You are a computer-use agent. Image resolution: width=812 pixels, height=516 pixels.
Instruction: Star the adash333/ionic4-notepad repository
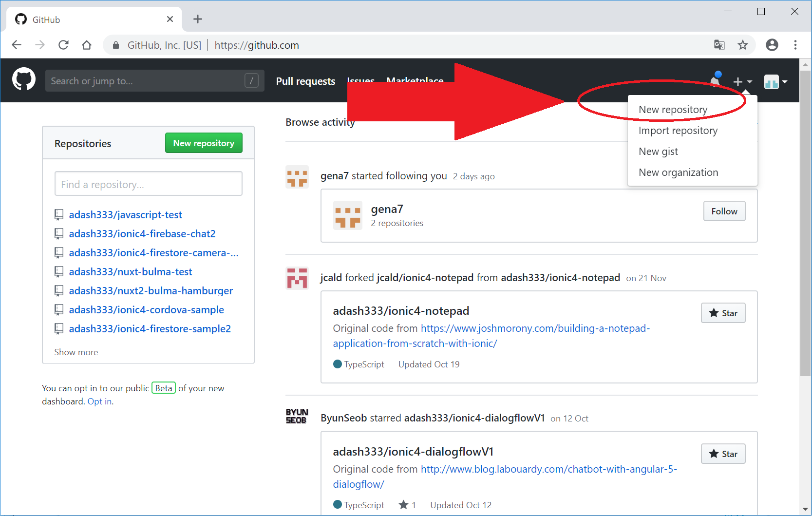click(x=723, y=313)
